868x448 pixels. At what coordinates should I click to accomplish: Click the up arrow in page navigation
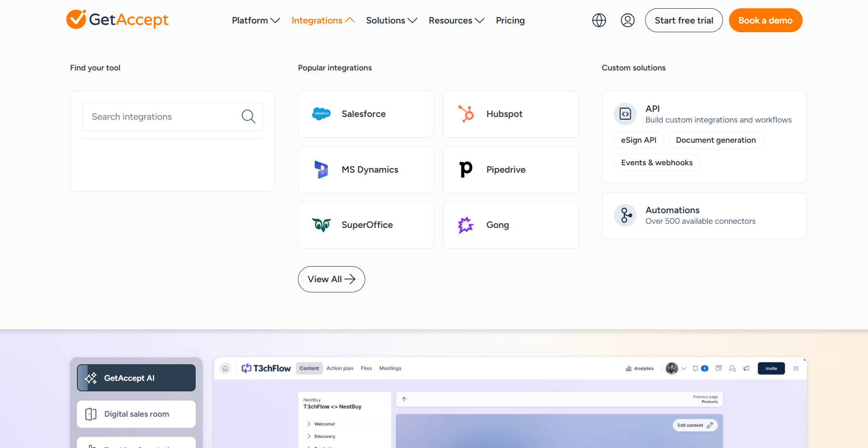pos(404,399)
